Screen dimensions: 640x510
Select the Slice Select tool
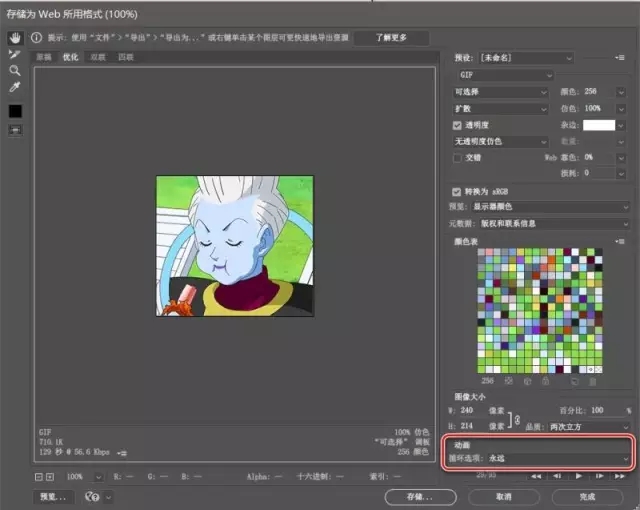click(x=15, y=54)
